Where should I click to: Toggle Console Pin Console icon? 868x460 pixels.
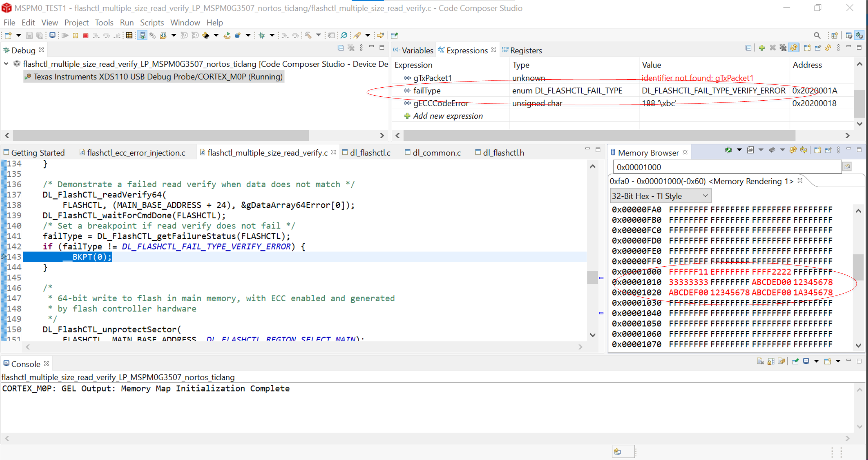pyautogui.click(x=795, y=361)
